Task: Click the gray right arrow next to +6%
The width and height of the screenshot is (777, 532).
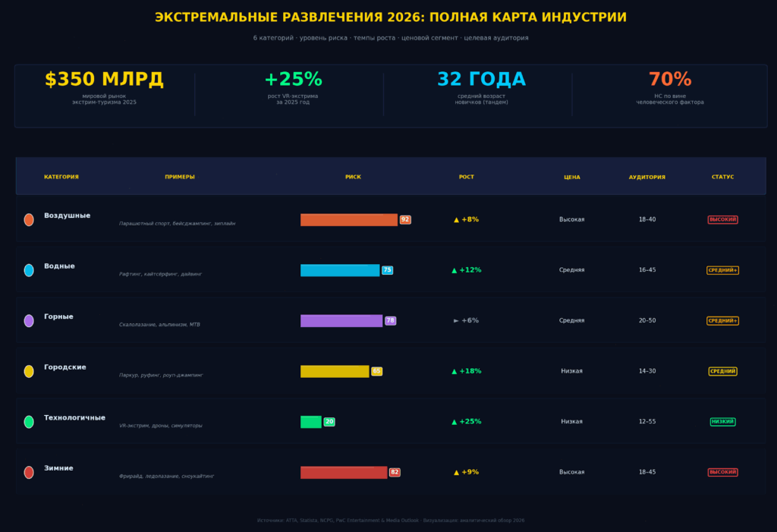Action: tap(456, 321)
